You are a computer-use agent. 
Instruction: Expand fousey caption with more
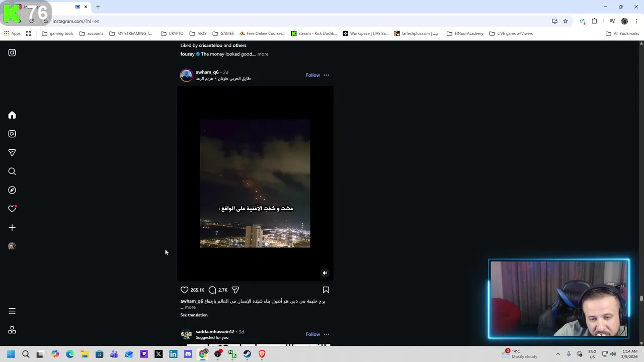[x=263, y=54]
